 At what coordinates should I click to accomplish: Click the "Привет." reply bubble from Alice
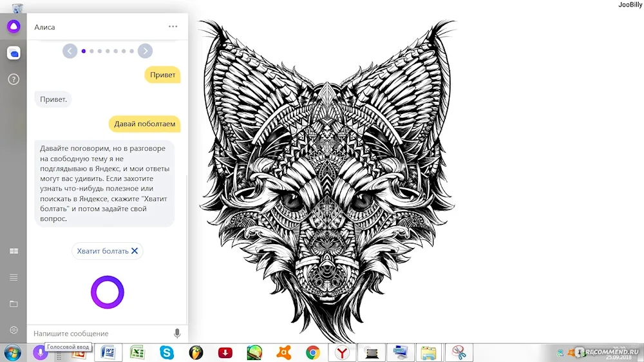(x=53, y=99)
